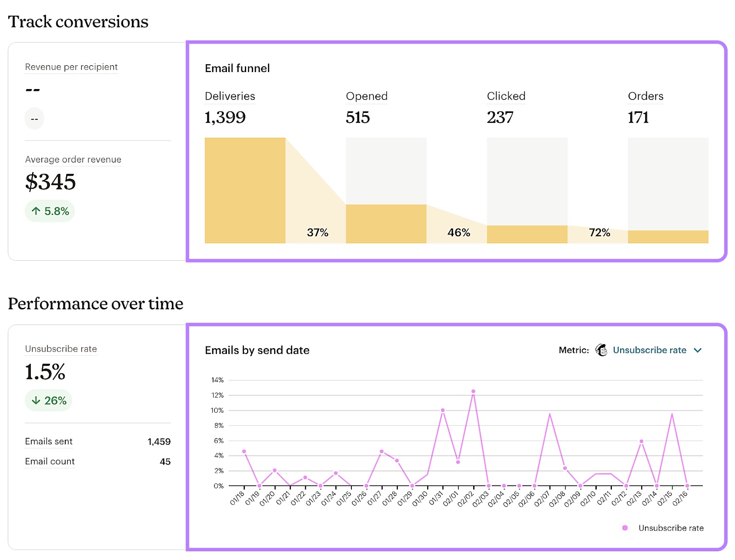
Task: Click the Email count label
Action: pos(49,461)
